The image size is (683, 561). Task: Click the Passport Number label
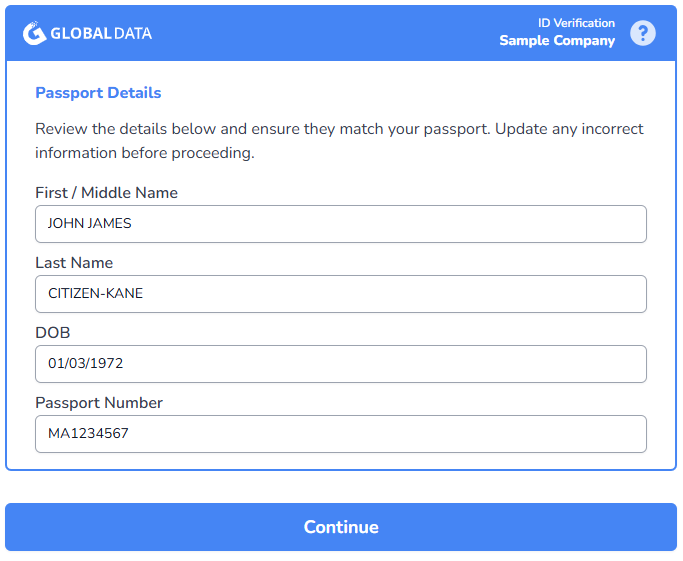[99, 403]
